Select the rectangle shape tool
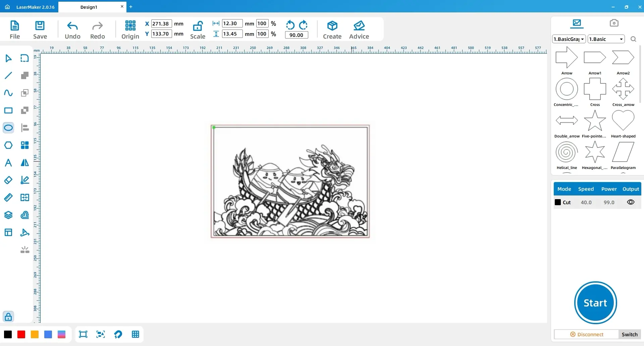This screenshot has width=644, height=346. [x=8, y=110]
